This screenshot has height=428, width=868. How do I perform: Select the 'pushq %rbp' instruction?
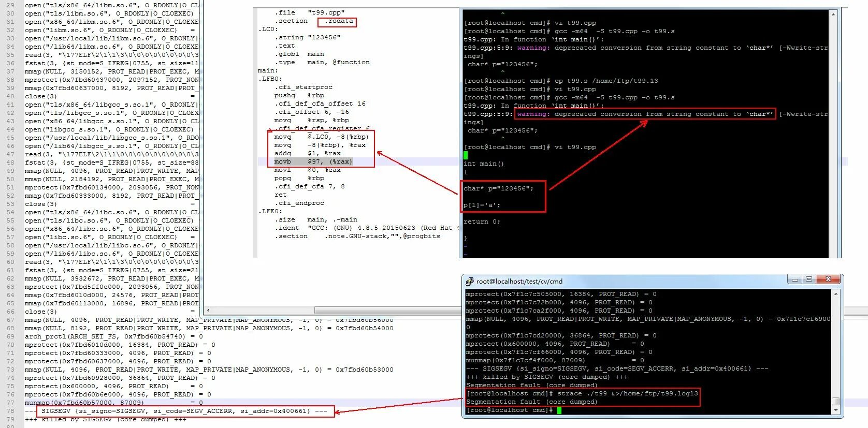(299, 95)
